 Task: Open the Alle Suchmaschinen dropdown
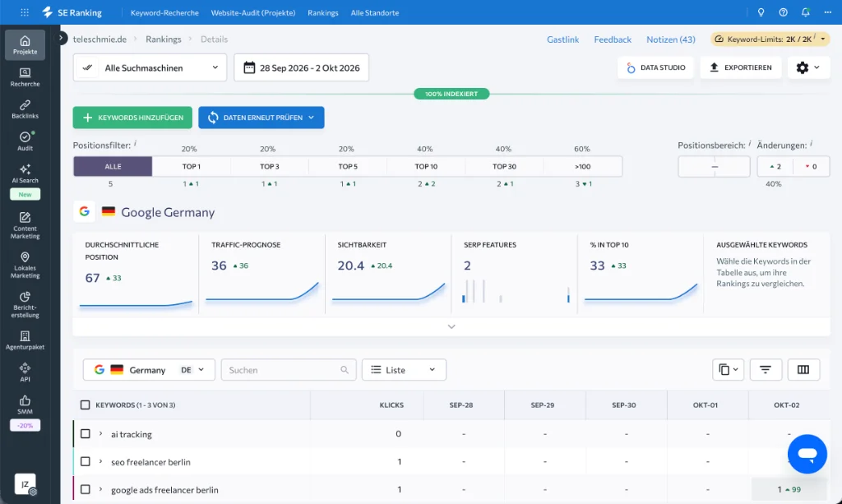click(150, 67)
